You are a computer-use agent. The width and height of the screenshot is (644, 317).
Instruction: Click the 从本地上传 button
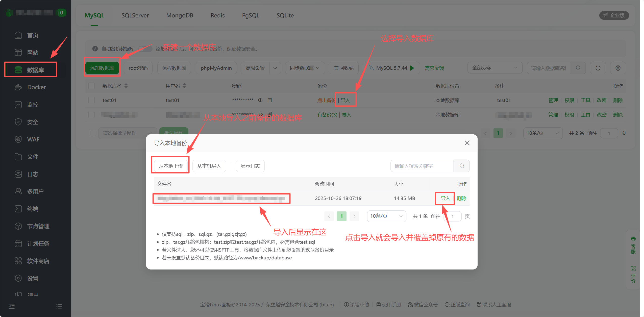(170, 166)
